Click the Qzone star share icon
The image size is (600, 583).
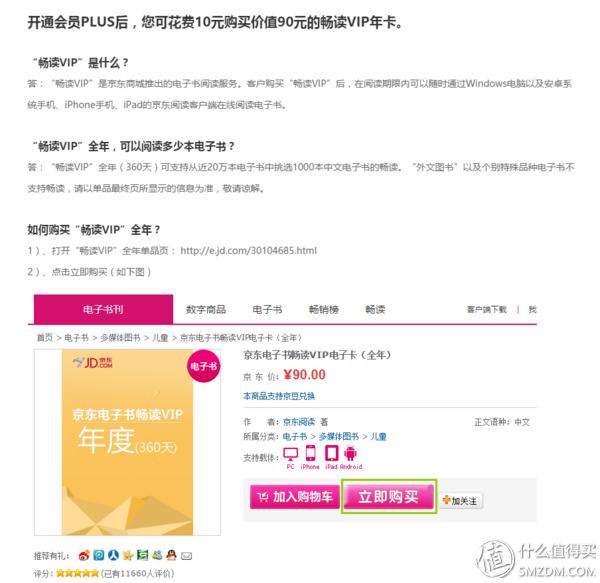click(x=128, y=555)
